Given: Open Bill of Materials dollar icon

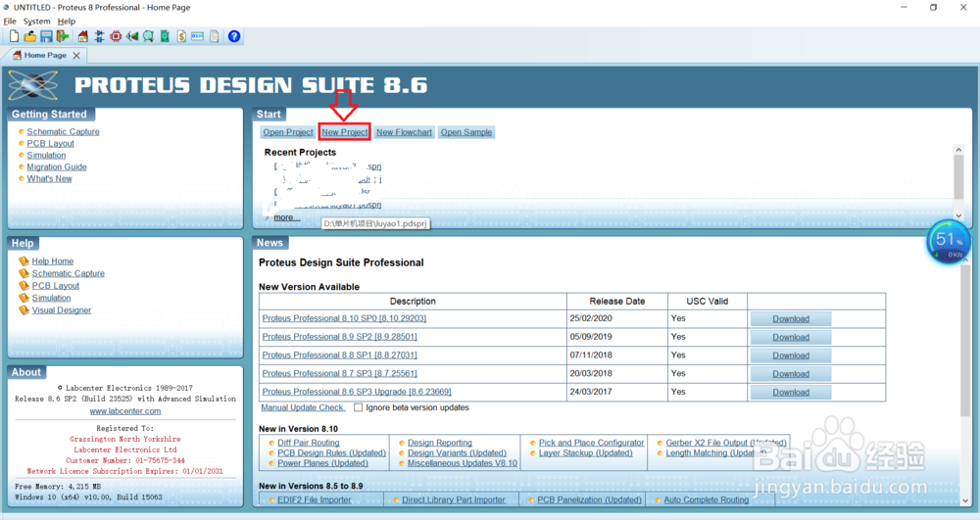Looking at the screenshot, I should pyautogui.click(x=181, y=36).
